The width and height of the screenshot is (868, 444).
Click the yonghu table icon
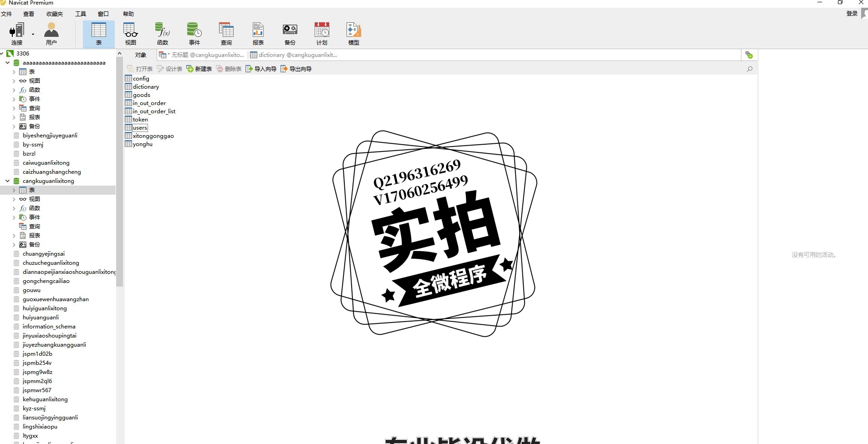pyautogui.click(x=128, y=144)
